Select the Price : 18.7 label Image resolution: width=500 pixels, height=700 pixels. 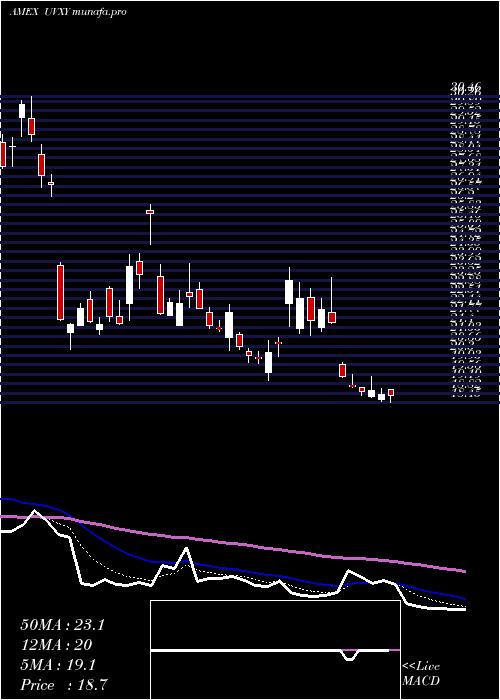pos(64,685)
